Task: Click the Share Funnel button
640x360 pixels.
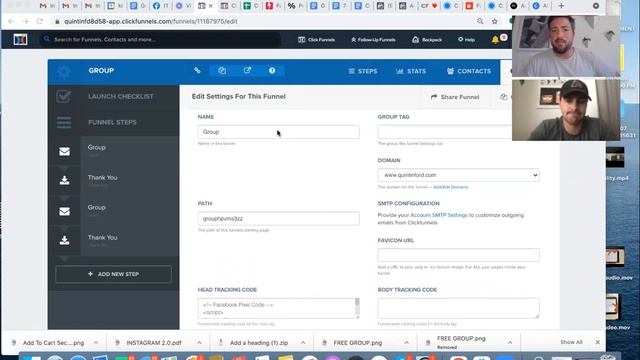Action: [x=455, y=97]
